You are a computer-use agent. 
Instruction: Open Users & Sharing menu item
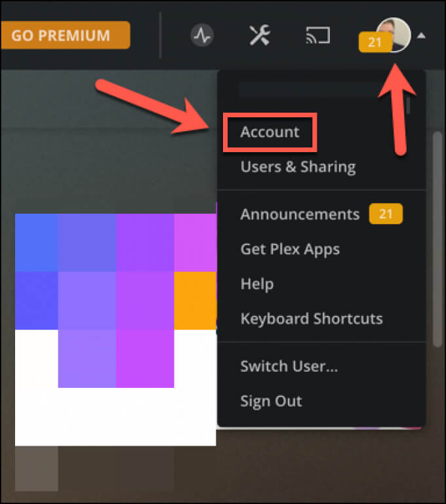tap(298, 167)
